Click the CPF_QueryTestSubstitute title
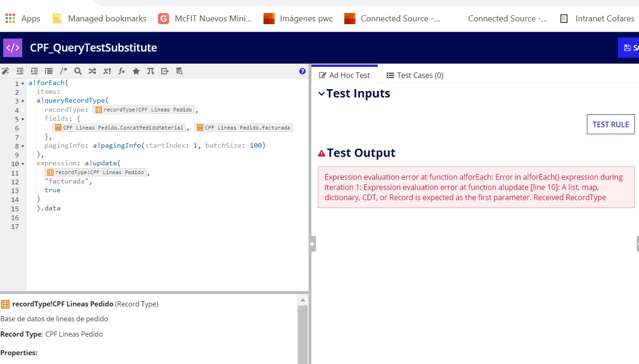The image size is (639, 364). pyautogui.click(x=93, y=48)
